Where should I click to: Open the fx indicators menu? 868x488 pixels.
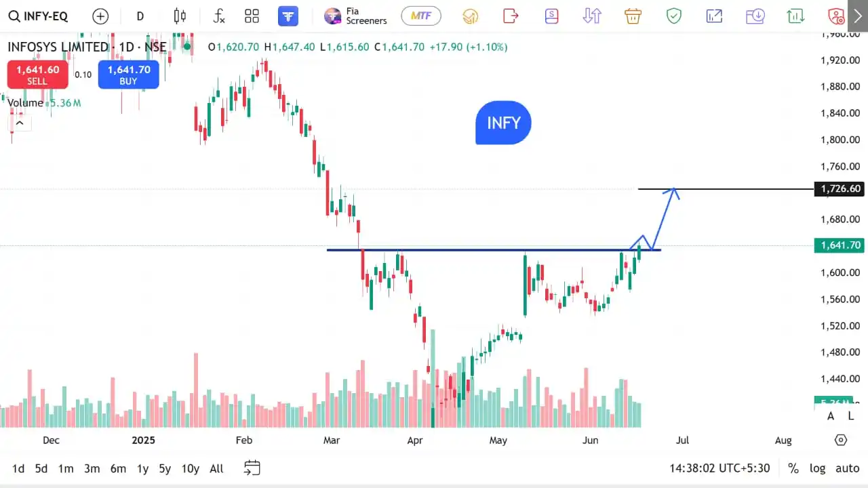218,16
